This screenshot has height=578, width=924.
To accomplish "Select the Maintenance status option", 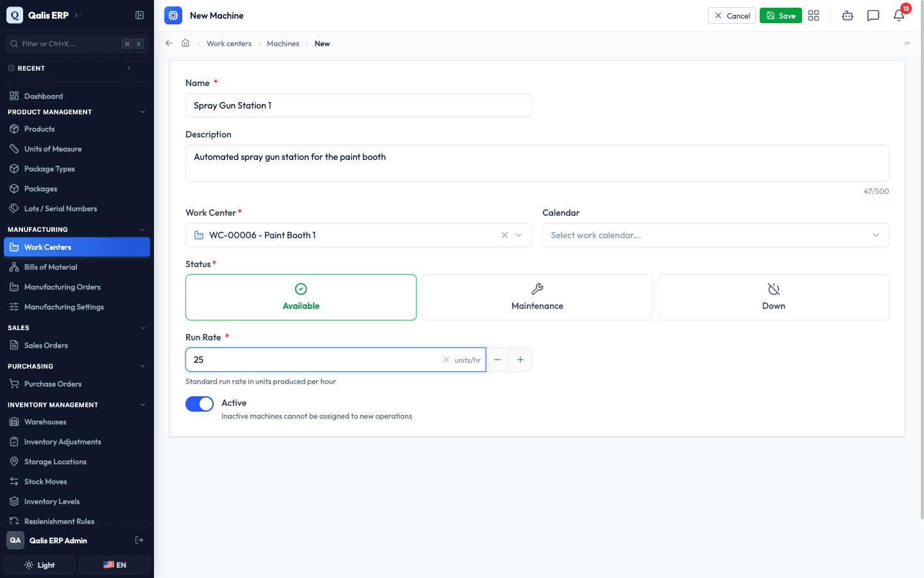I will [537, 297].
